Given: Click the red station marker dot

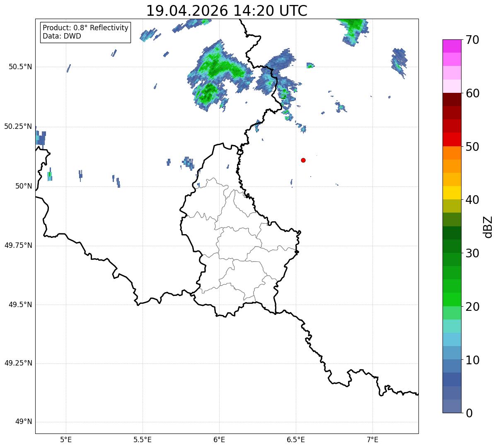Looking at the screenshot, I should click(303, 160).
